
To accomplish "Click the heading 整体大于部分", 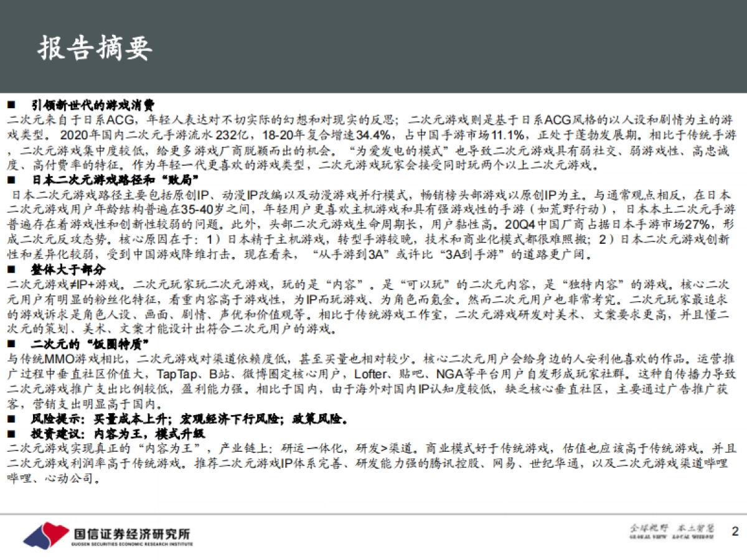I will click(x=68, y=270).
